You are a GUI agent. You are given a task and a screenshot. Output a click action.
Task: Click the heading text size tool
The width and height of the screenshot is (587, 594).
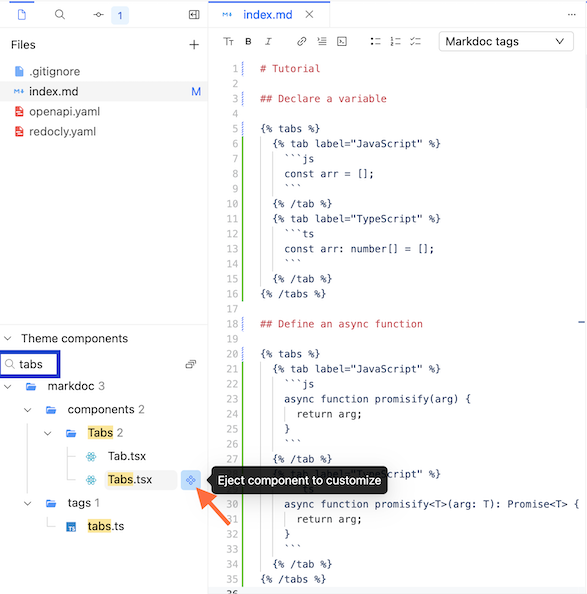(228, 41)
